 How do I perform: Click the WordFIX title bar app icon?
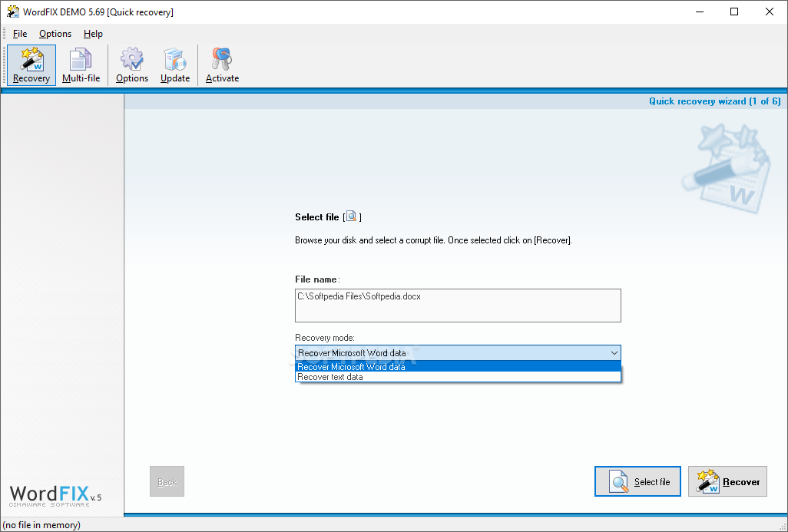pyautogui.click(x=12, y=12)
